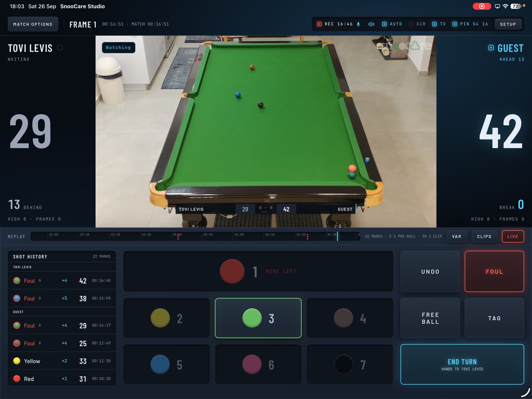The width and height of the screenshot is (532, 399).
Task: Click the Watching status badge on video
Action: point(118,48)
